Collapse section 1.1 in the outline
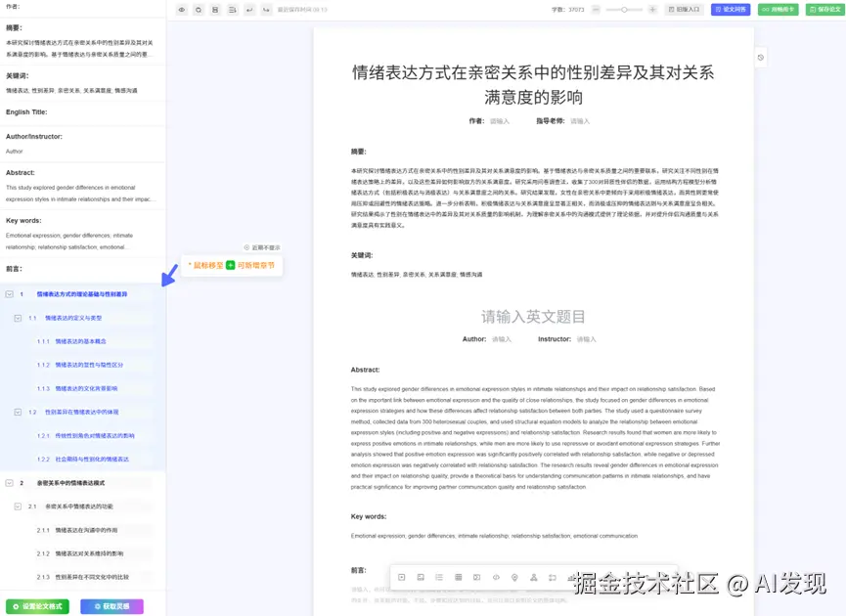Image resolution: width=846 pixels, height=616 pixels. [x=18, y=318]
